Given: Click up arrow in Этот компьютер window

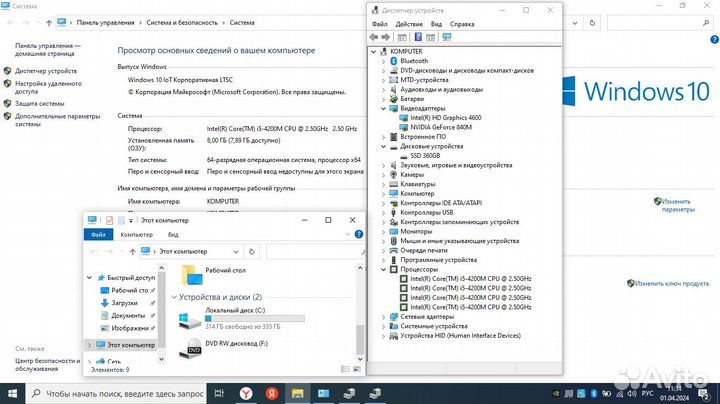Looking at the screenshot, I should point(133,252).
